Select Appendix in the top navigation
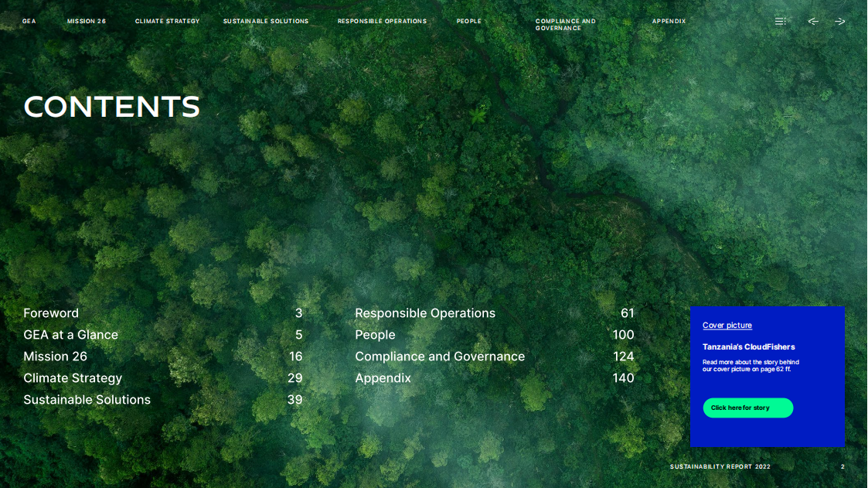 (x=669, y=22)
